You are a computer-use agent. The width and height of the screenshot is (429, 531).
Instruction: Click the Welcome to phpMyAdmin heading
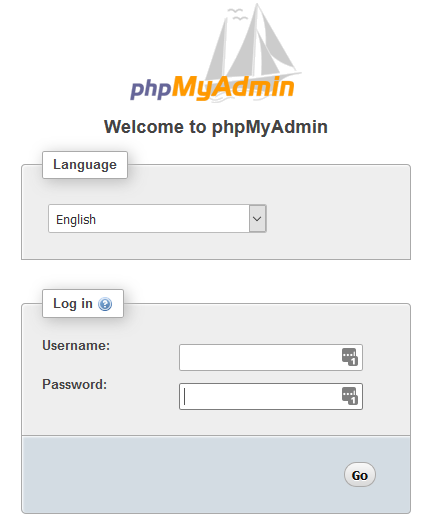pyautogui.click(x=216, y=127)
